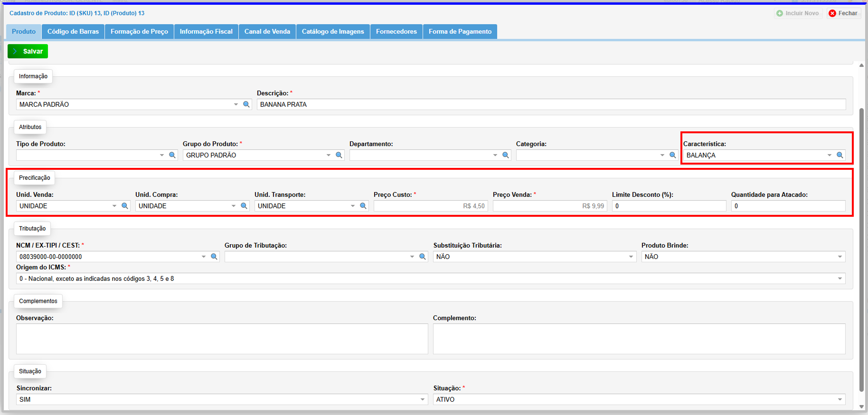
Task: Click the NCM / EX-TIPI / CEST search icon
Action: (x=214, y=257)
